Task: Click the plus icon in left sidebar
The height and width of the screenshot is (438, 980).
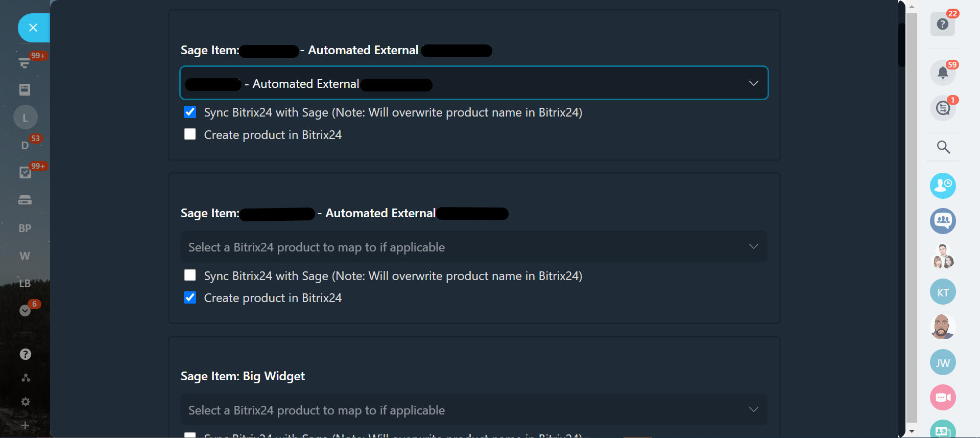Action: [25, 425]
